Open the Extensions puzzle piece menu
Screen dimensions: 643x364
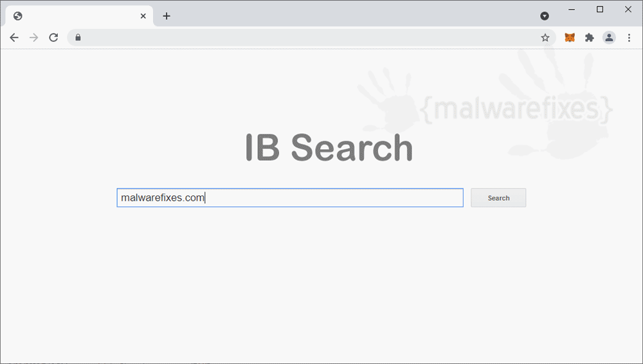tap(589, 38)
